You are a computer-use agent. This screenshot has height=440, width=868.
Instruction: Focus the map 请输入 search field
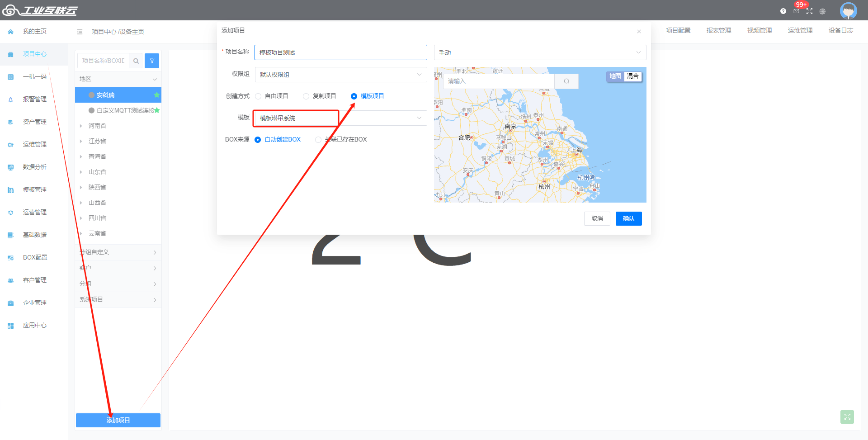pyautogui.click(x=499, y=81)
